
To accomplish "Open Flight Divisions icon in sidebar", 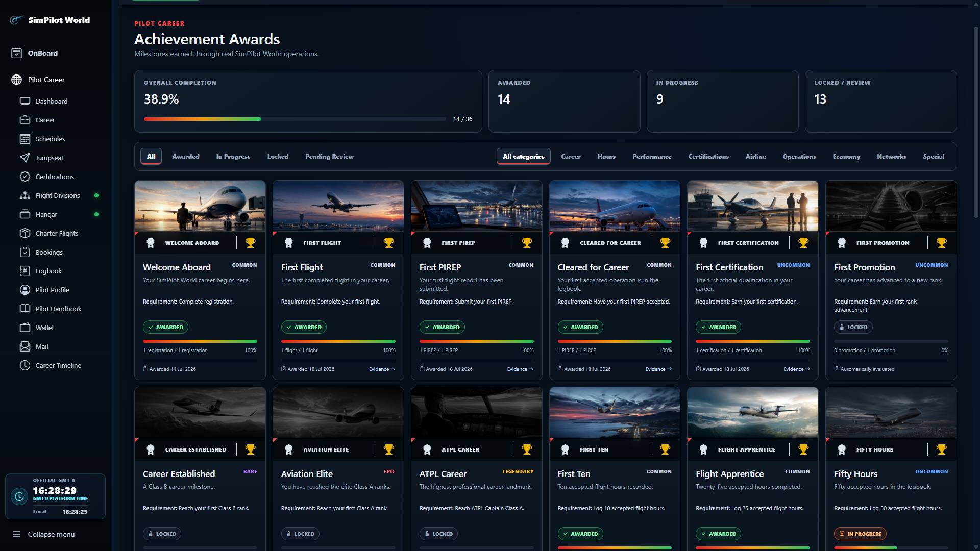I will point(24,195).
